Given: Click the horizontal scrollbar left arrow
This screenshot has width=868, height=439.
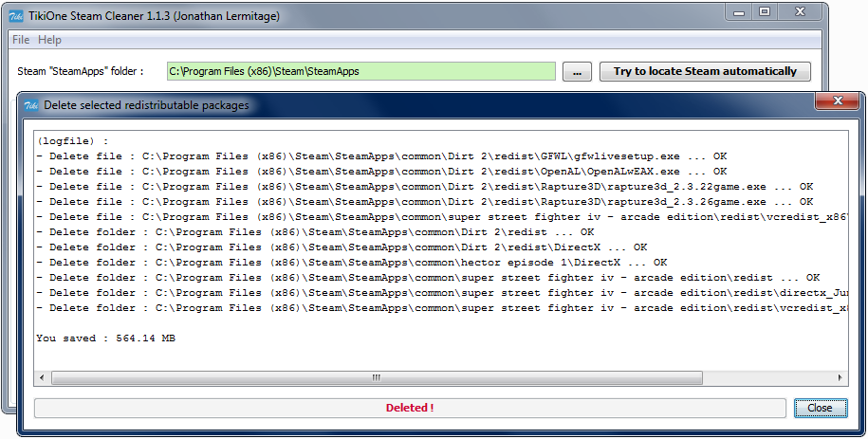Looking at the screenshot, I should coord(42,378).
